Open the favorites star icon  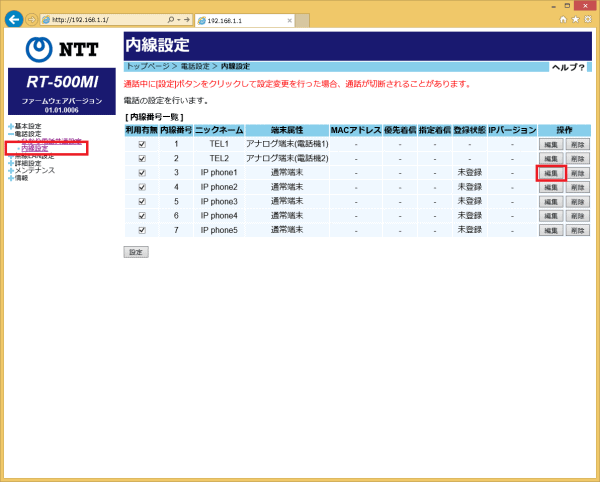tap(575, 19)
